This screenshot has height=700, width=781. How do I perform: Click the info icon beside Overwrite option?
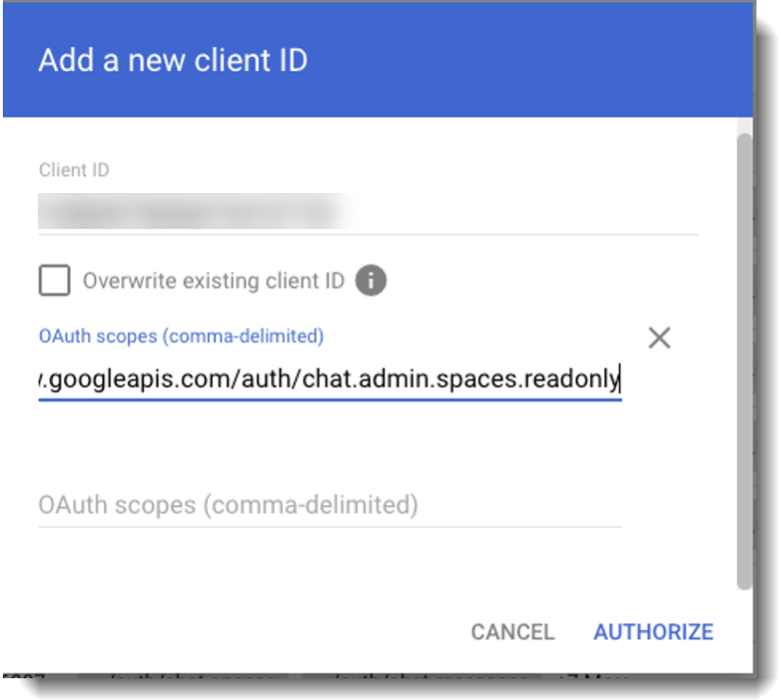point(371,280)
